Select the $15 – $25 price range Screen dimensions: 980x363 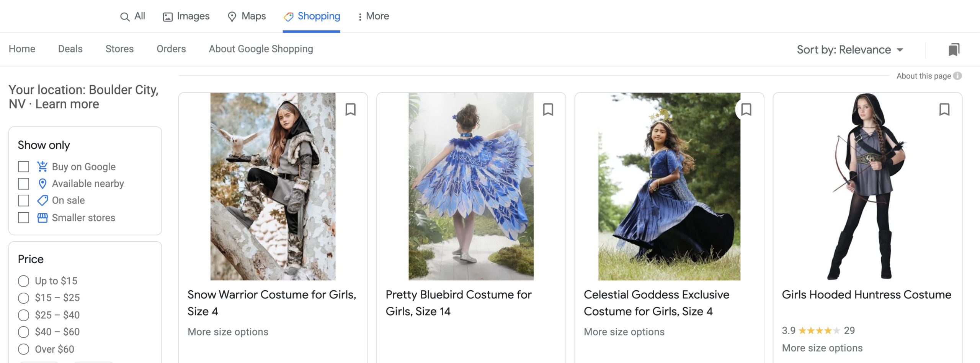tap(24, 298)
